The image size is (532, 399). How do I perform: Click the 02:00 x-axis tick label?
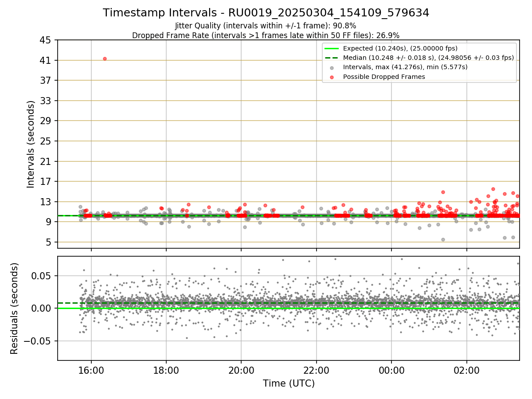(466, 370)
